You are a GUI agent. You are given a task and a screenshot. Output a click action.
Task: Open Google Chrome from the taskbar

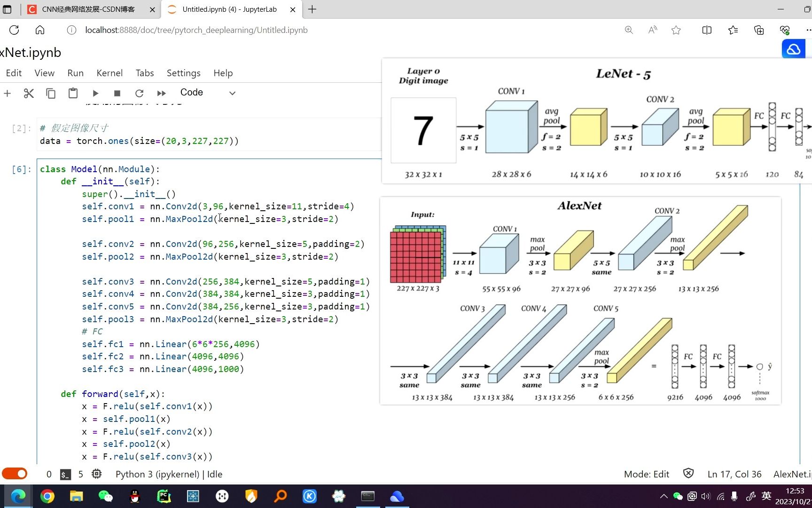[47, 496]
